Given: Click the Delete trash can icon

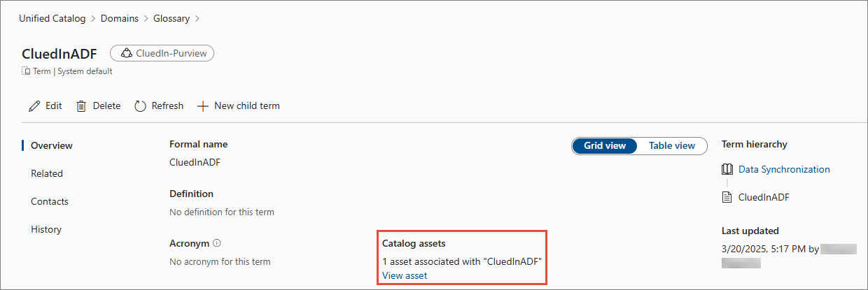Looking at the screenshot, I should click(81, 106).
